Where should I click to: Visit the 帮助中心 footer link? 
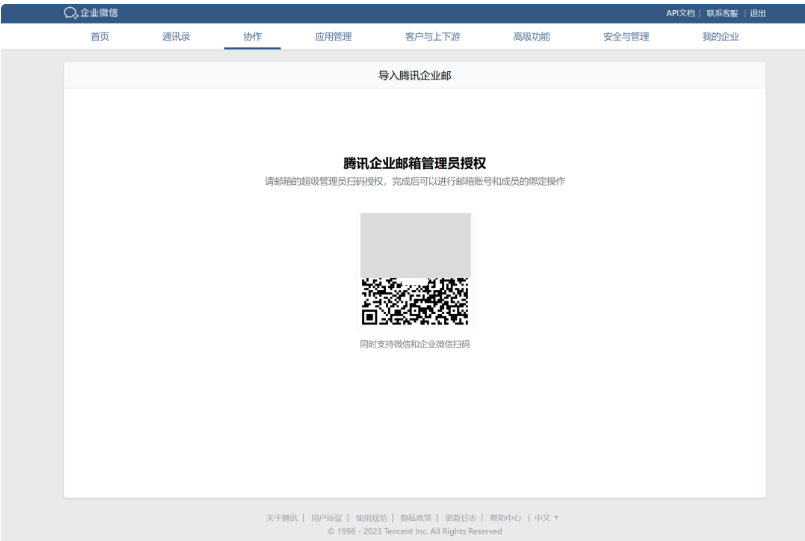point(506,518)
